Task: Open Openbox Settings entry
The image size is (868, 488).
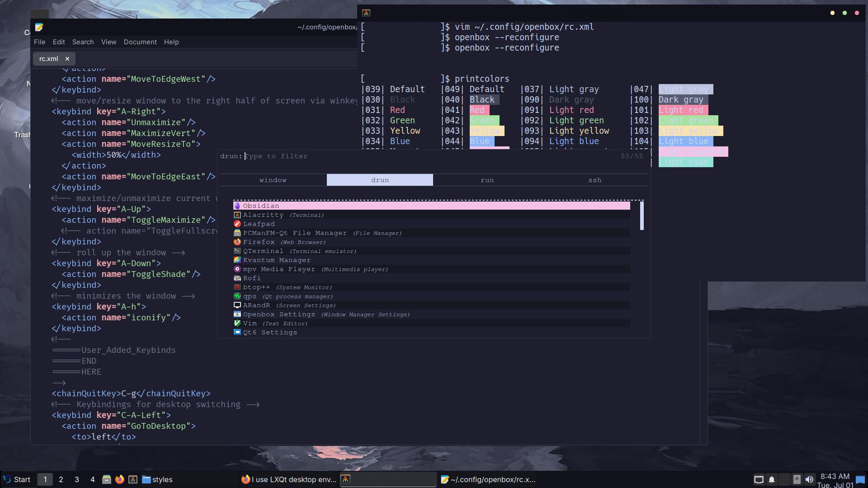Action: (x=431, y=314)
